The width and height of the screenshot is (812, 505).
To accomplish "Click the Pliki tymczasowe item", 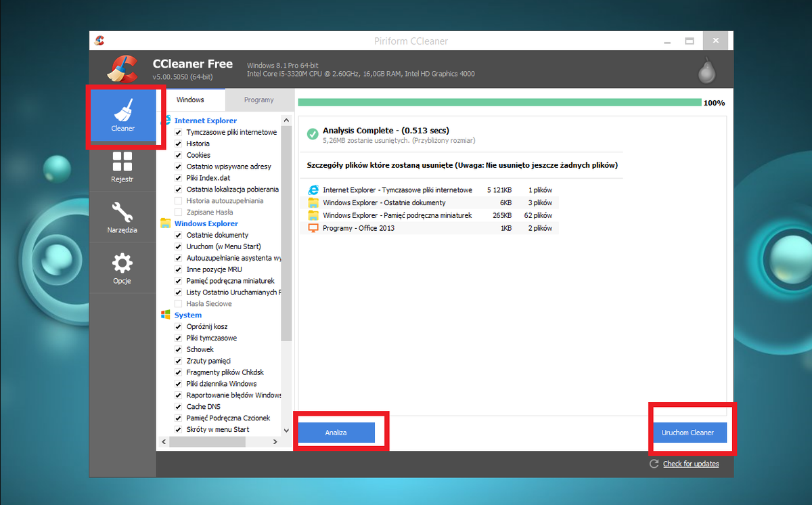I will coord(212,338).
